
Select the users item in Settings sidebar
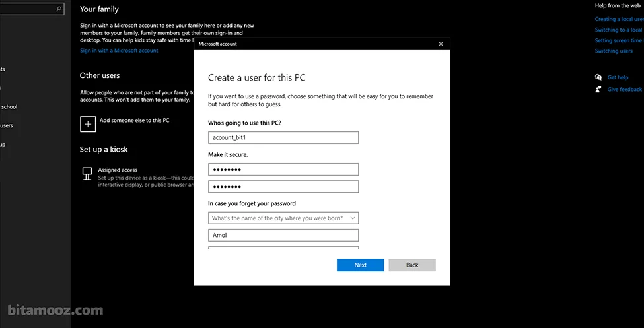coord(7,125)
